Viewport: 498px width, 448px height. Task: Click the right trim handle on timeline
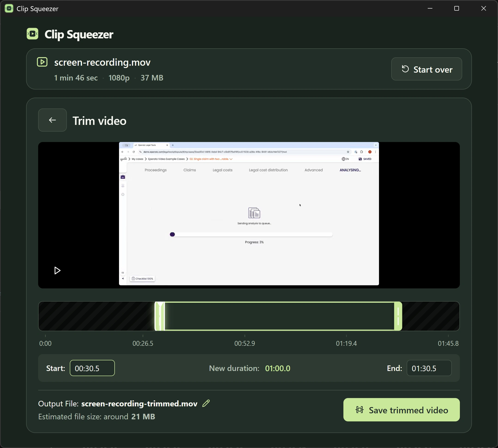pyautogui.click(x=398, y=316)
